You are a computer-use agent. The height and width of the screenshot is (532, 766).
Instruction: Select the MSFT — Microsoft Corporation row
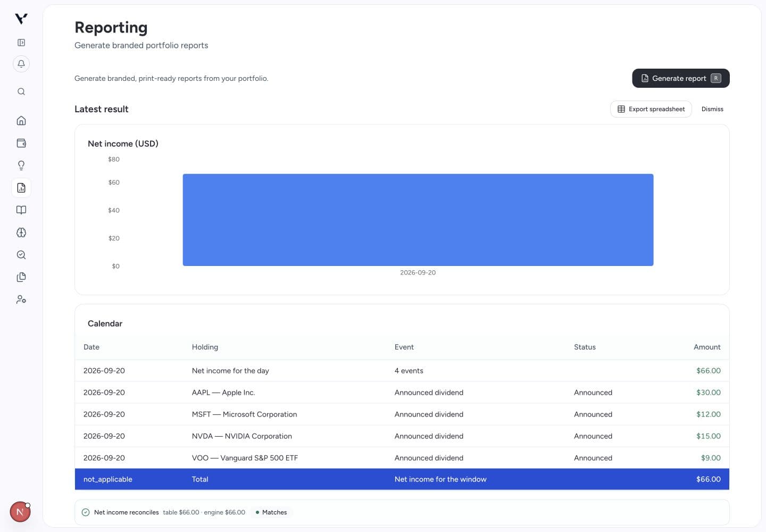402,414
